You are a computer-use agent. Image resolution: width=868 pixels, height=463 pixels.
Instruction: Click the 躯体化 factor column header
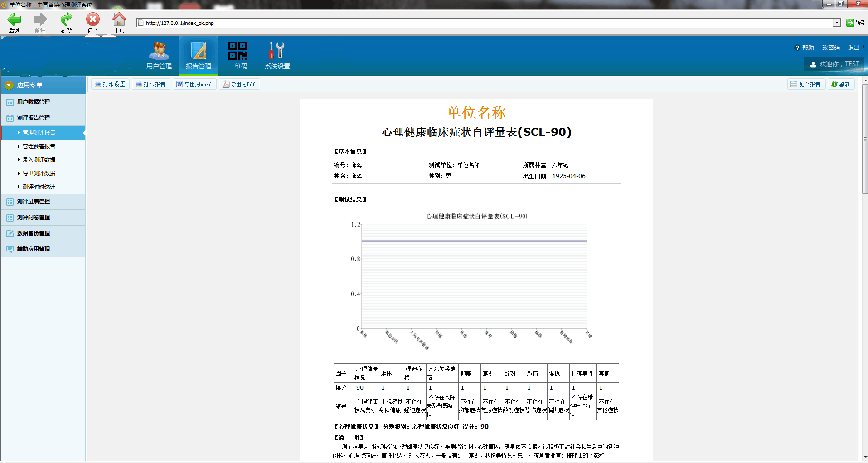coord(392,374)
